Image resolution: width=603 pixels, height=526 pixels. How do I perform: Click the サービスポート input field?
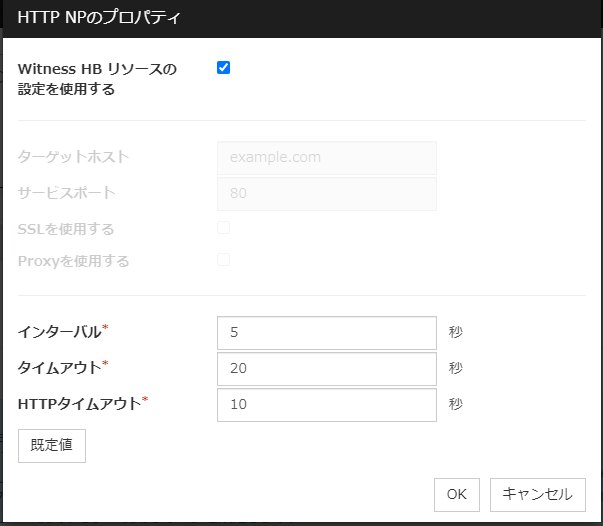tap(327, 193)
